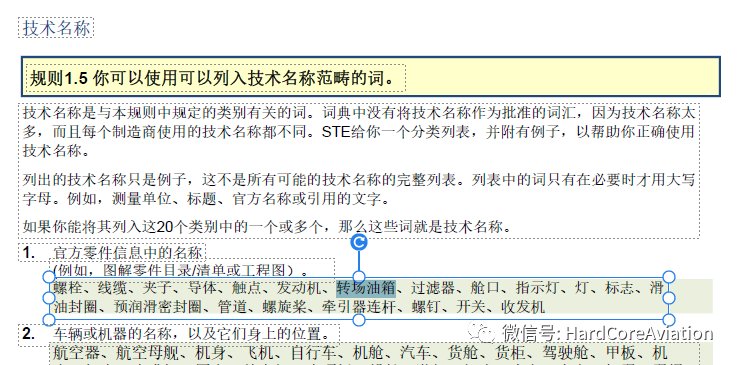Image resolution: width=737 pixels, height=365 pixels.
Task: Click the yellow 规则1.5 rule box
Action: 371,77
